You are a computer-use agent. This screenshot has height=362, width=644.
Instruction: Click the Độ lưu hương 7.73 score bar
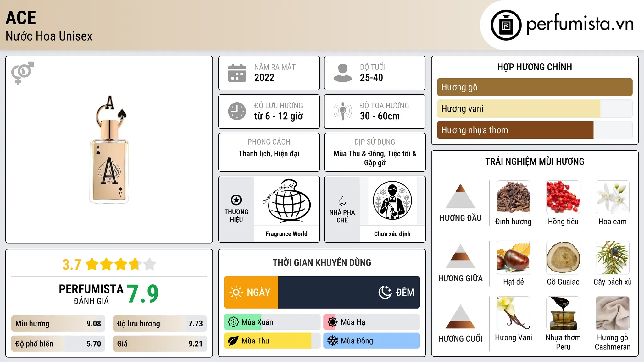160,324
